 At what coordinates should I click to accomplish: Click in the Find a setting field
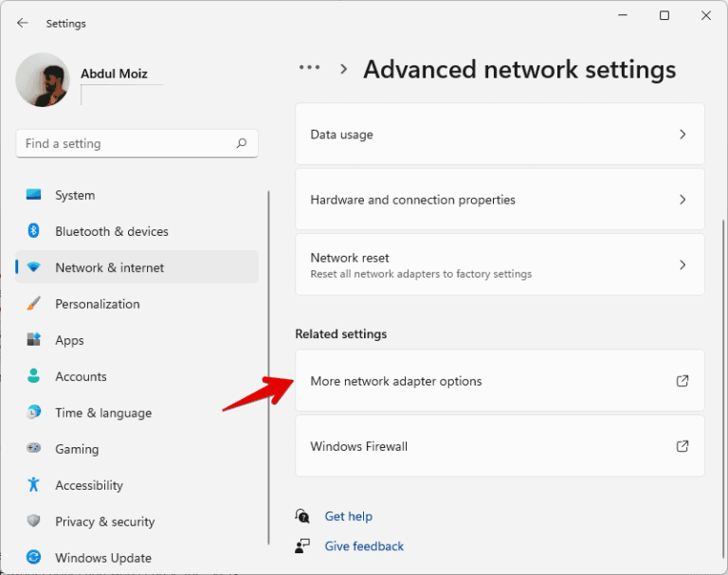[x=123, y=144]
